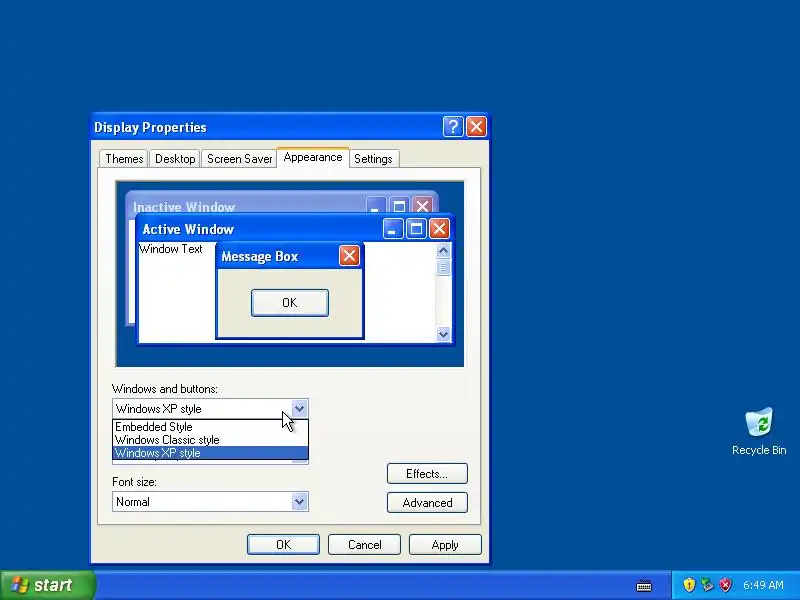Go to the Settings tab
Screen dimensions: 800x600
pos(373,159)
